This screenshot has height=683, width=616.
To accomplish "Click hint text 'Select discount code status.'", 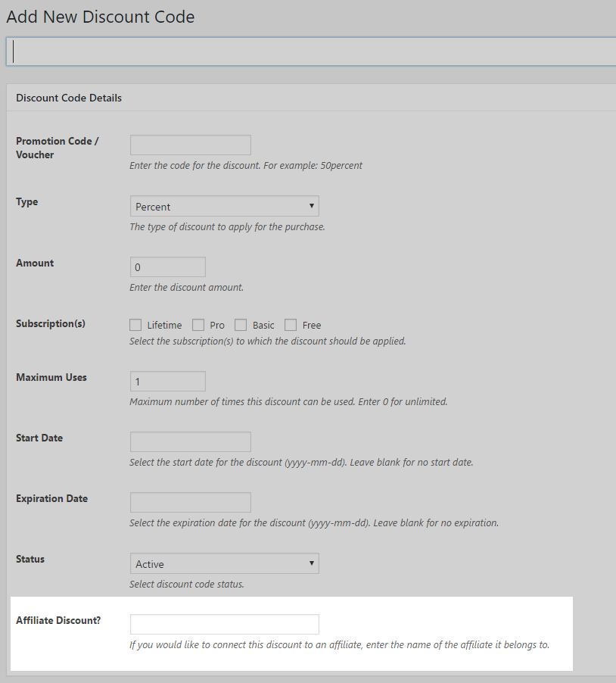I will click(x=186, y=584).
